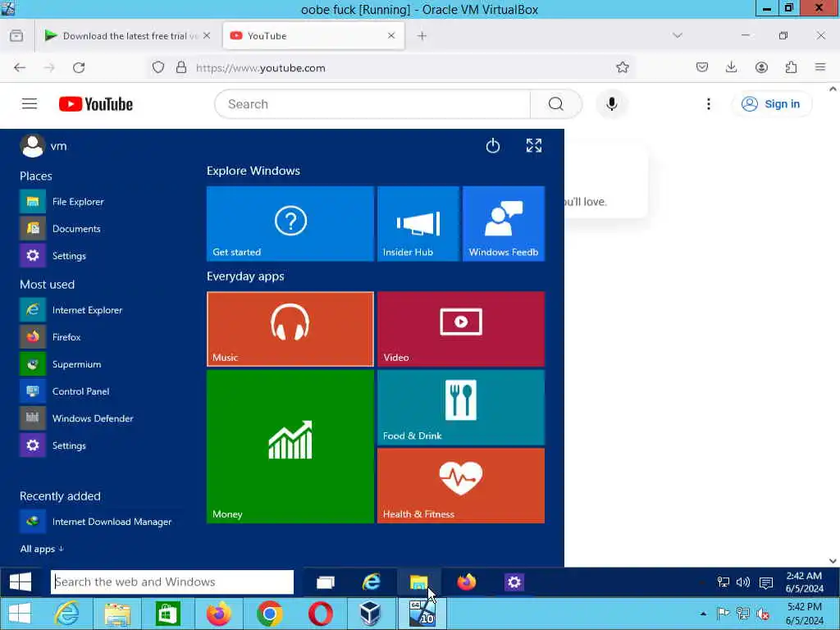Reload the YouTube page

click(x=79, y=67)
